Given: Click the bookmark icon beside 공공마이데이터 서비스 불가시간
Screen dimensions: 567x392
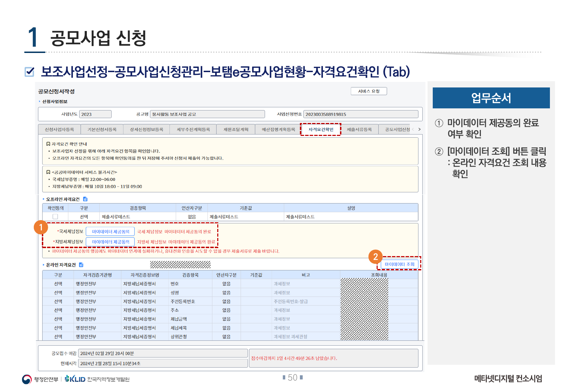Looking at the screenshot, I should pyautogui.click(x=48, y=172).
